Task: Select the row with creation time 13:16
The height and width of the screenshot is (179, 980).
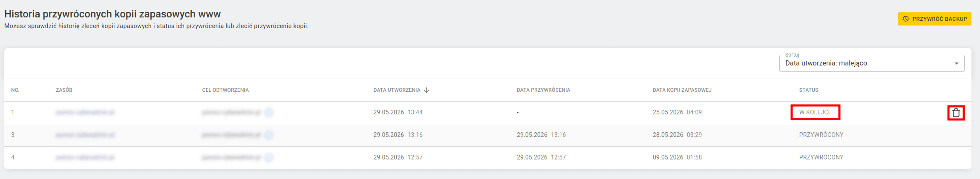Action: 488,135
